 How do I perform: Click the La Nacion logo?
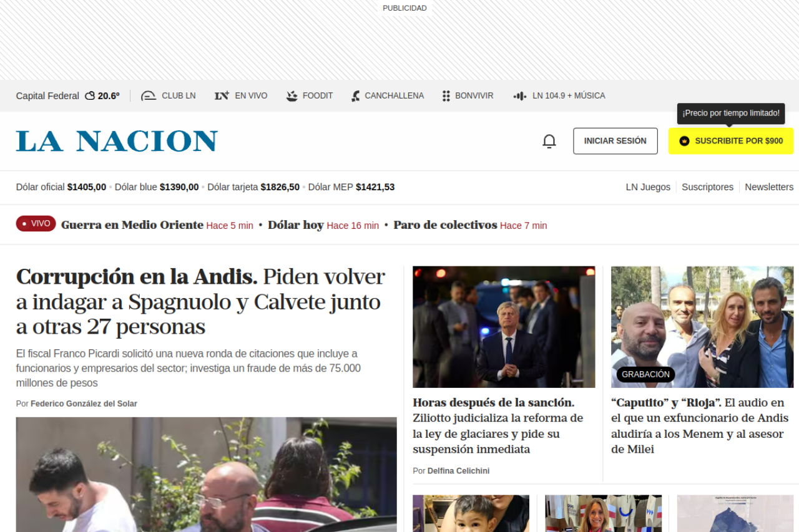117,141
